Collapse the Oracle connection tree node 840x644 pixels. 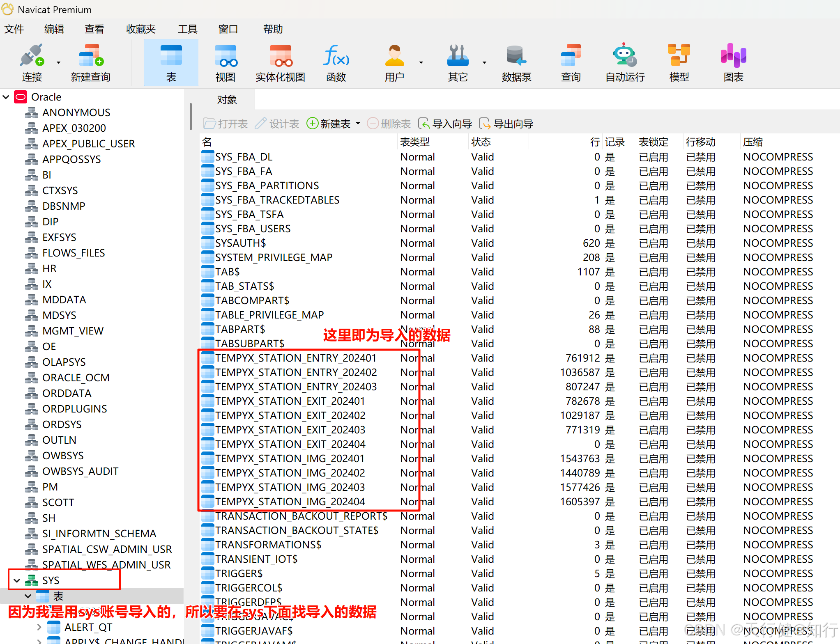click(6, 97)
